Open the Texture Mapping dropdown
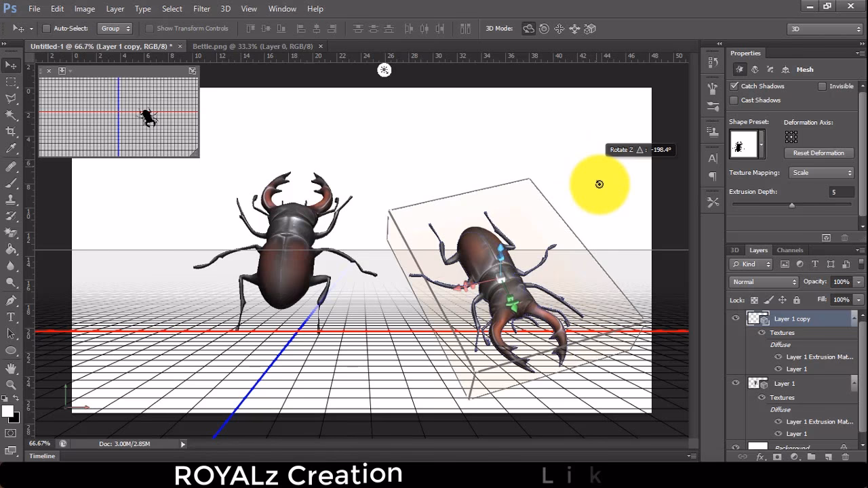Viewport: 868px width, 488px height. 822,173
